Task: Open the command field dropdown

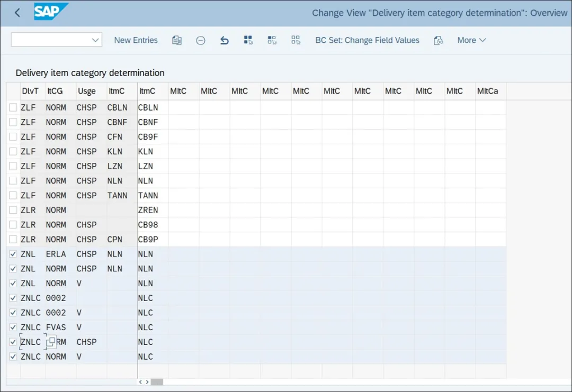Action: [x=95, y=40]
